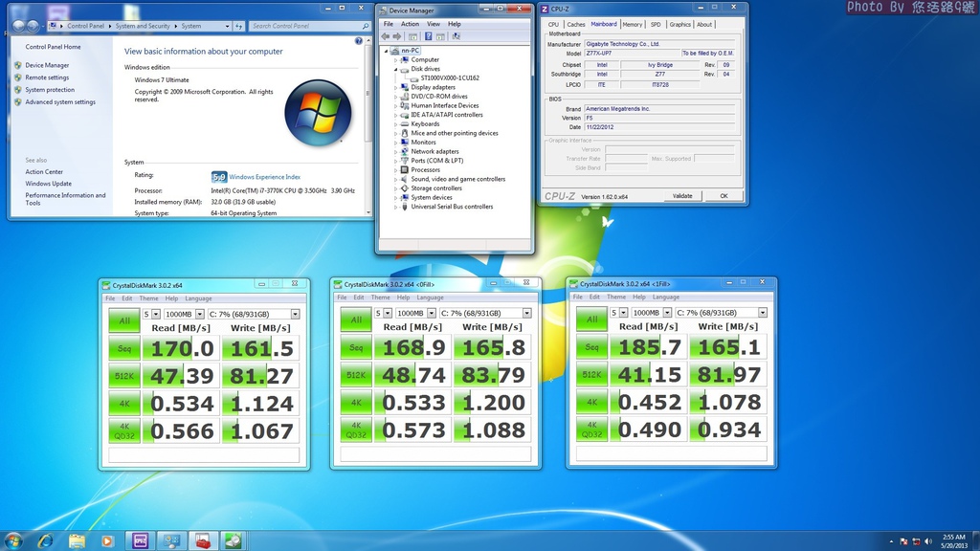
Task: Open Remote settings link in the sidebar
Action: tap(47, 77)
